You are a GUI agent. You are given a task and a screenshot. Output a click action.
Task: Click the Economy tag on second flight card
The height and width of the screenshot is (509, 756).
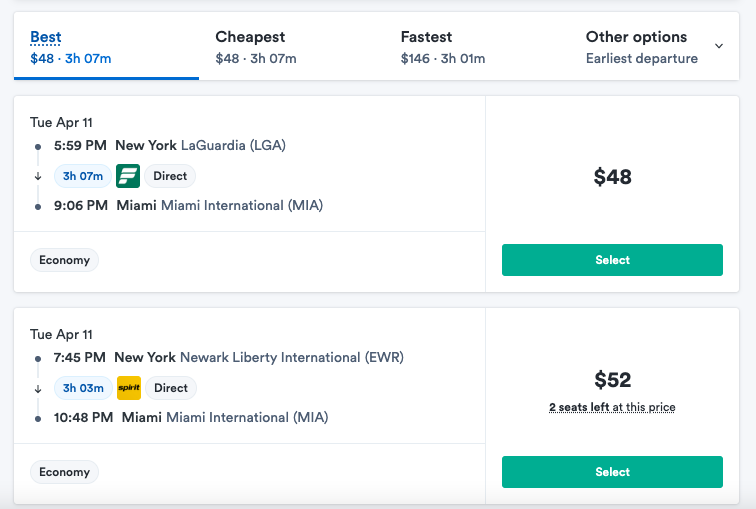coord(65,472)
